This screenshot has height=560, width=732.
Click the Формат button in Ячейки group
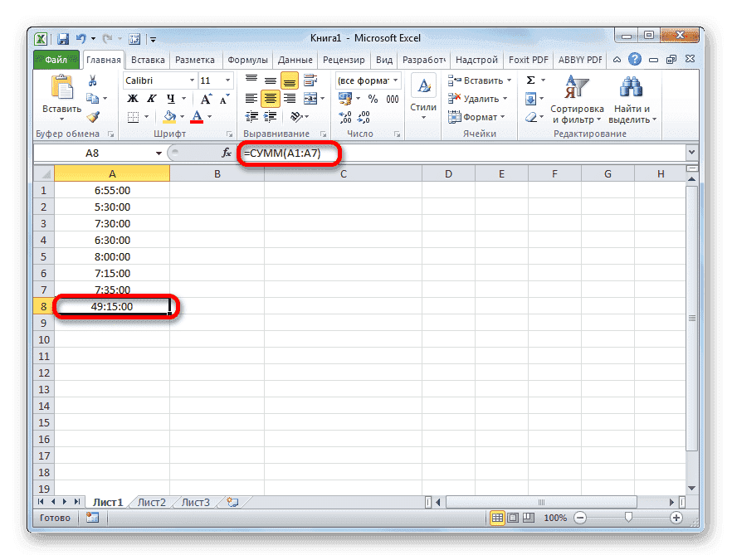pyautogui.click(x=476, y=116)
